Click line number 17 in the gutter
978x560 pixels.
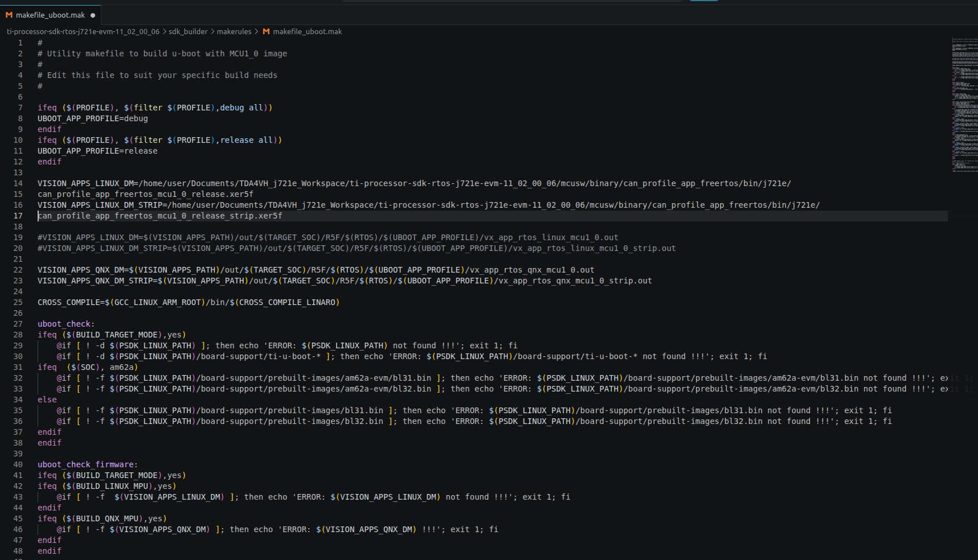[18, 216]
